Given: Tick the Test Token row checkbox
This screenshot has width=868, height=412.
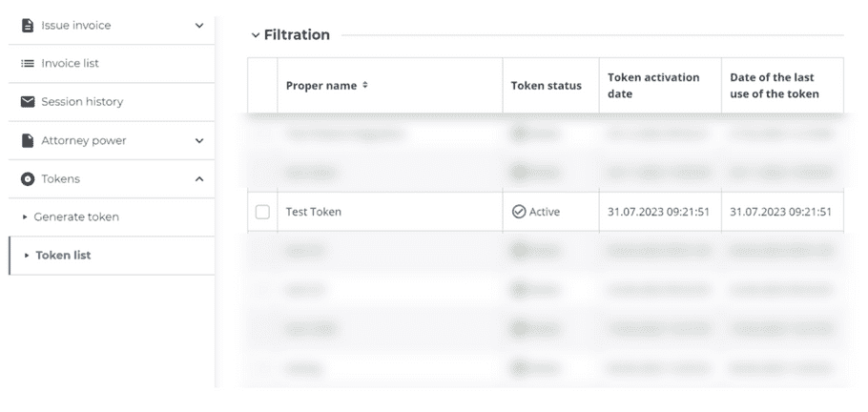Looking at the screenshot, I should coord(262,212).
